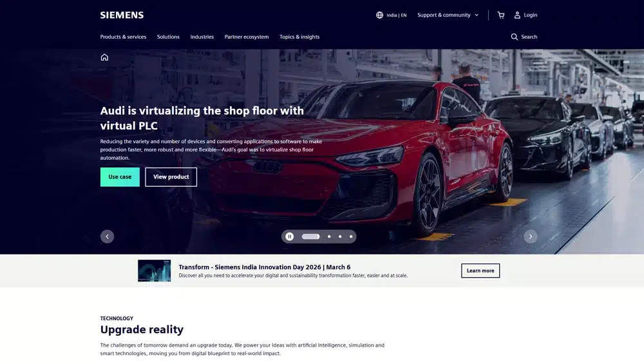This screenshot has height=364, width=644.
Task: Select the fourth carousel dot
Action: [351, 236]
